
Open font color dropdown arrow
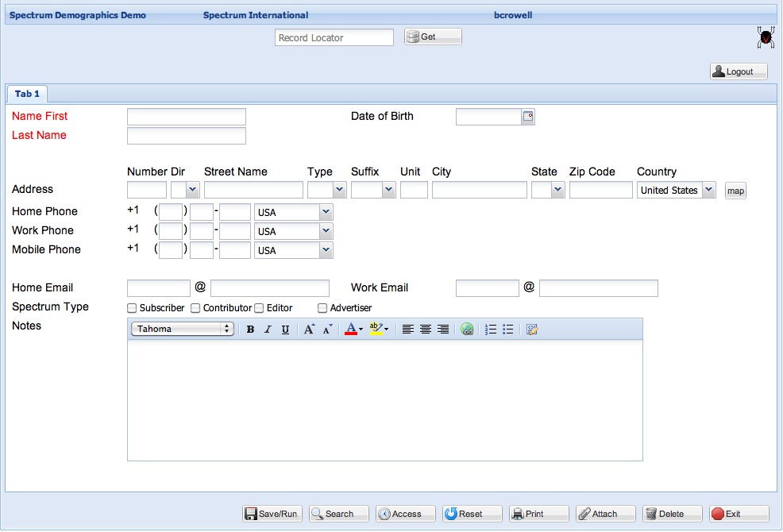(x=361, y=330)
